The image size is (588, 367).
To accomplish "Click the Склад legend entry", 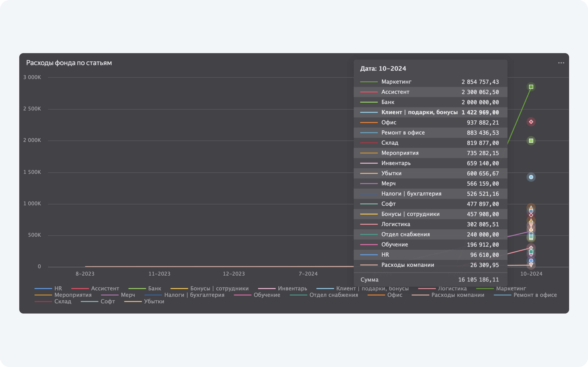I will (x=63, y=301).
